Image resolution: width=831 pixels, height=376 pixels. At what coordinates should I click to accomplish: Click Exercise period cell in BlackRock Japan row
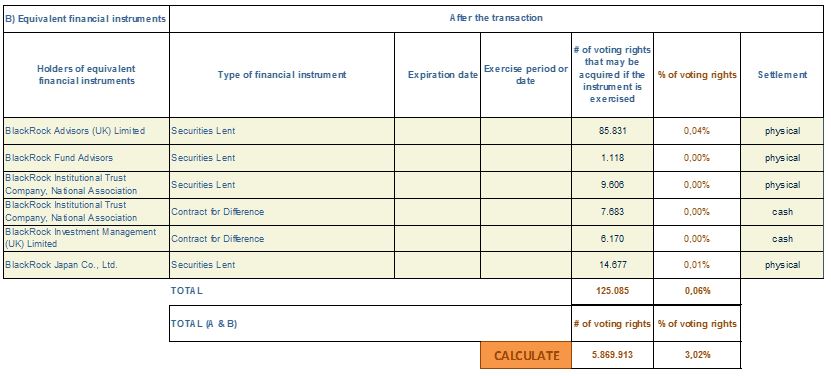[x=526, y=265]
